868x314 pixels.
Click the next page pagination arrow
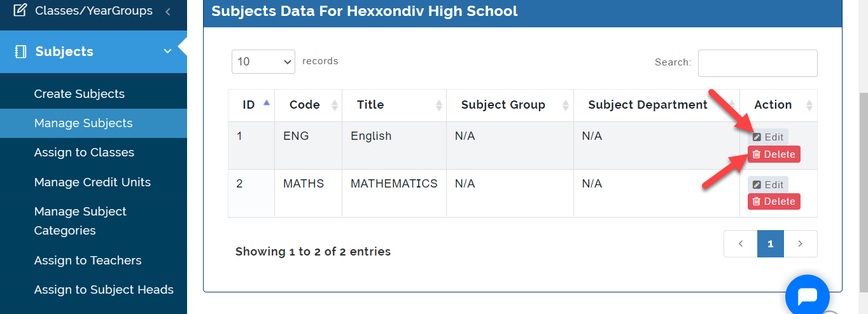[800, 243]
